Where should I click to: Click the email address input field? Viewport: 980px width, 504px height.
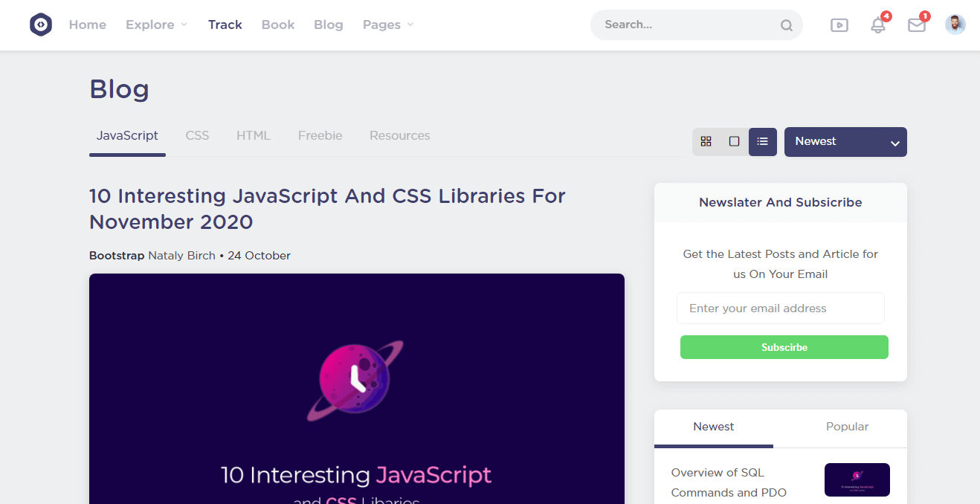(780, 308)
